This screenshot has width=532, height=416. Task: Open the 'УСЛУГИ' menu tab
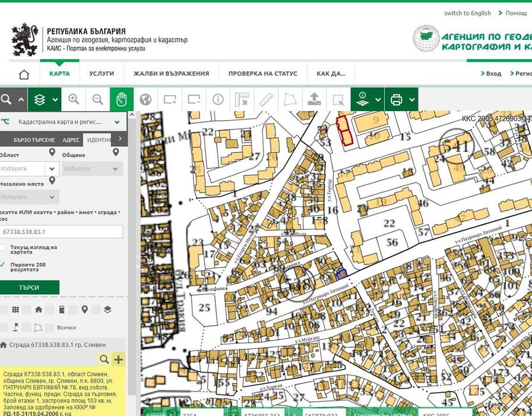point(102,74)
